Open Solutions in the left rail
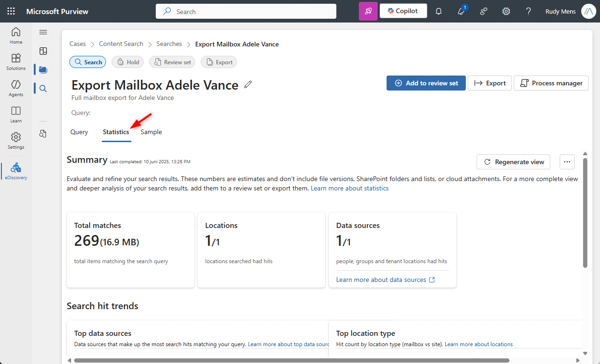This screenshot has width=600, height=364. 16,61
